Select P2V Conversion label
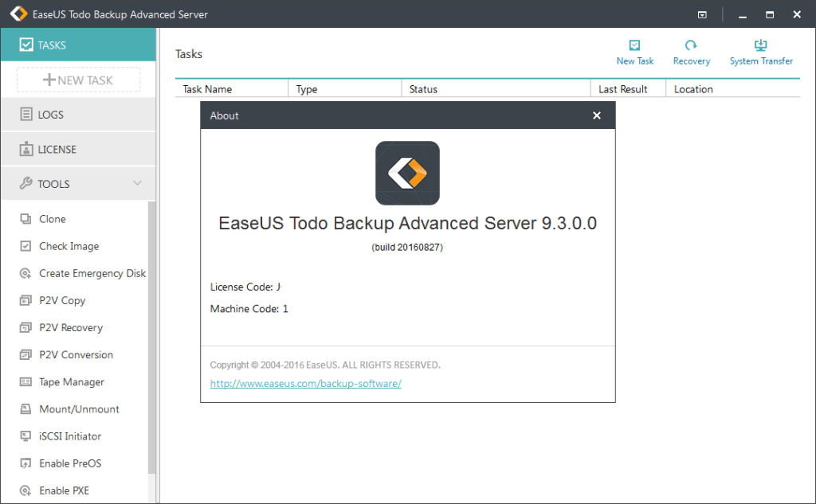Viewport: 816px width, 504px height. coord(76,355)
